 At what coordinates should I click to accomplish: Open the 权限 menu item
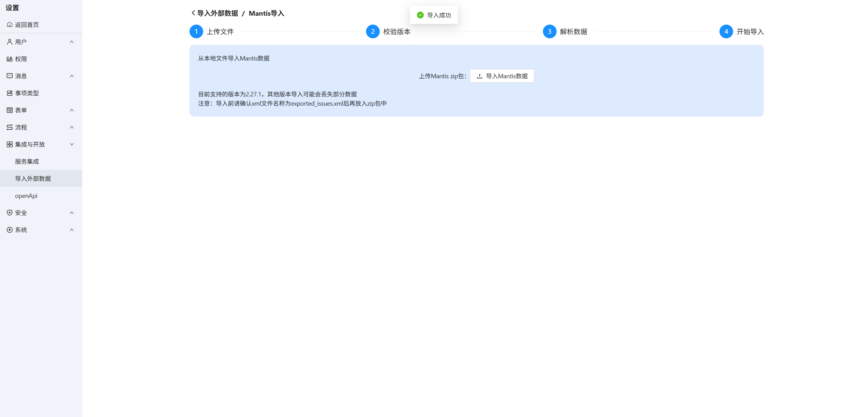click(x=41, y=59)
